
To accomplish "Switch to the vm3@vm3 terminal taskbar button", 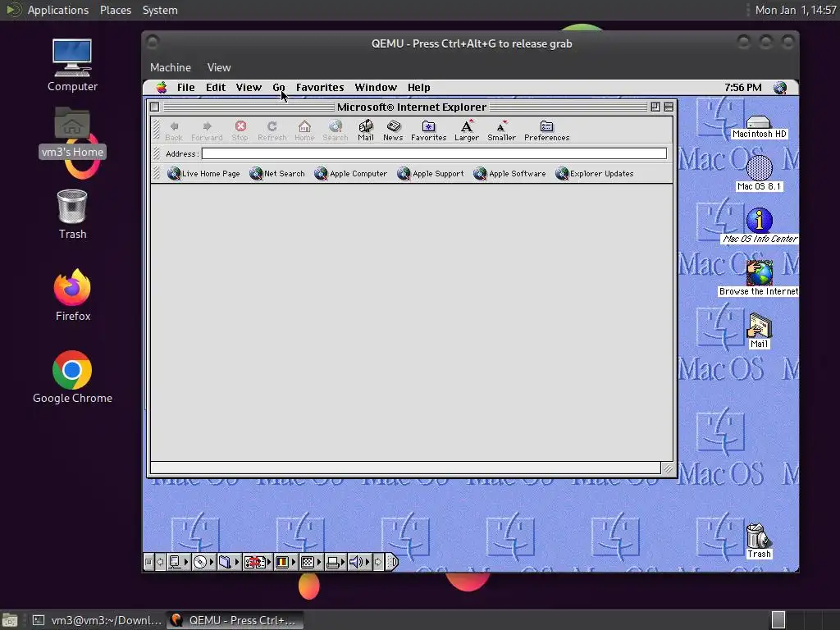I will tap(97, 620).
